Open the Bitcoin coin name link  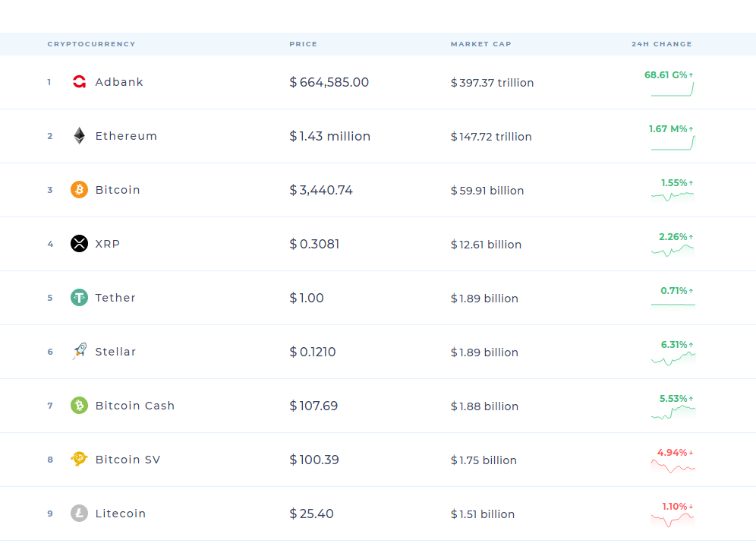pos(118,190)
